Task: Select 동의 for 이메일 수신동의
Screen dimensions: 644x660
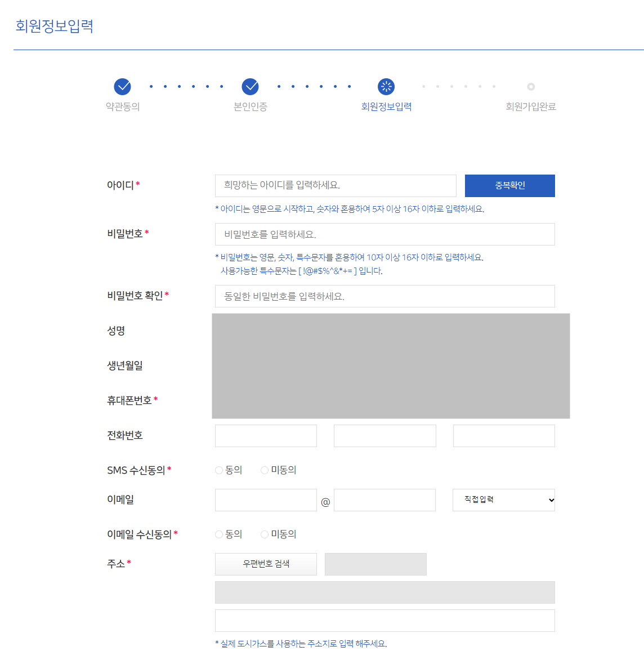Action: pos(218,534)
